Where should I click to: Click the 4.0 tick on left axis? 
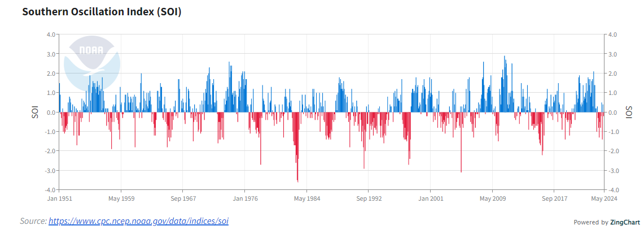point(50,34)
